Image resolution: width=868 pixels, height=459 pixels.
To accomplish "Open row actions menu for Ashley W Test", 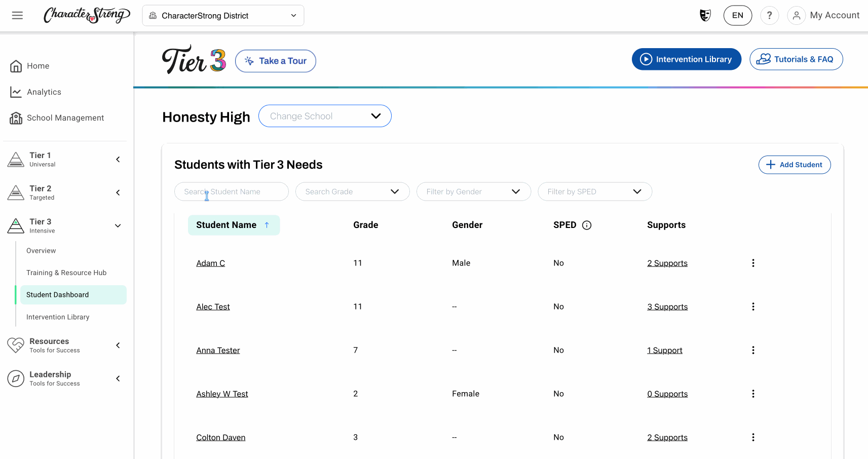I will (x=753, y=394).
